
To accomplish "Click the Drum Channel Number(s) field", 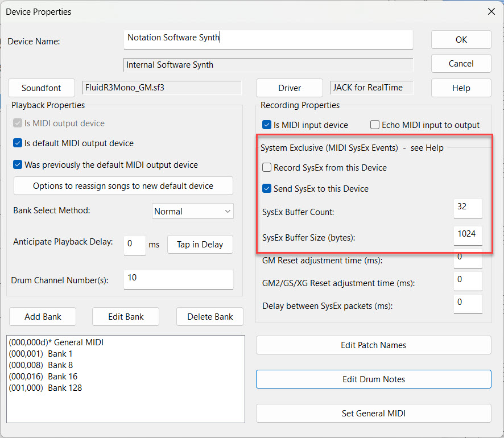I will coord(177,279).
